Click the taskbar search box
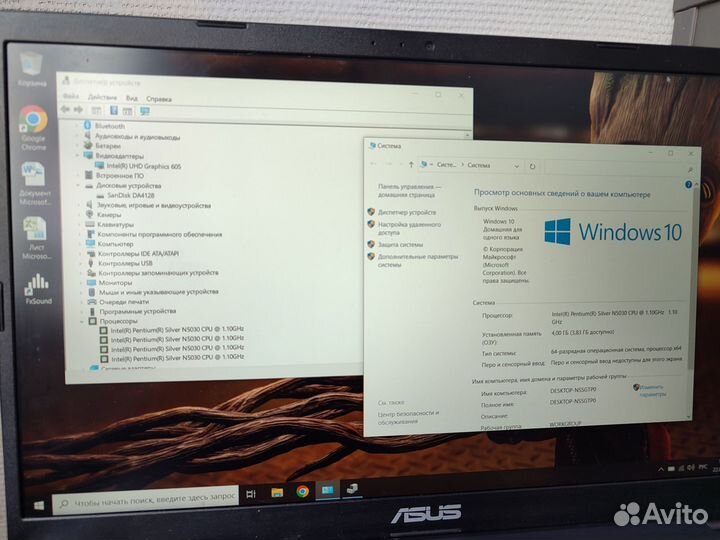This screenshot has height=540, width=720. click(146, 500)
